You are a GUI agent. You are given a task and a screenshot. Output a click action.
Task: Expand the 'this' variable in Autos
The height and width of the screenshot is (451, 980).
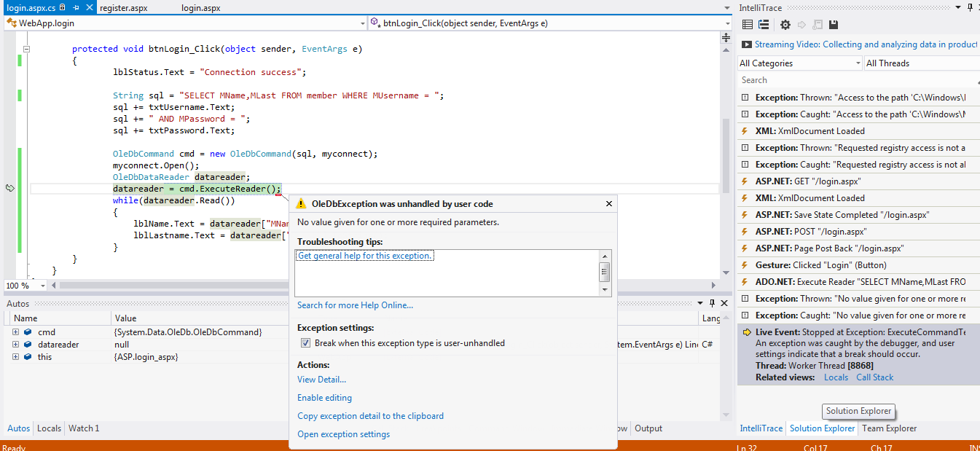[15, 357]
